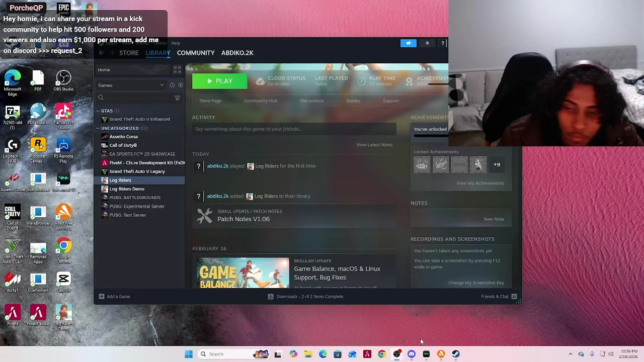Screen dimensions: 644x362
Task: Open Voicemod V3 desktop icon
Action: point(63,182)
